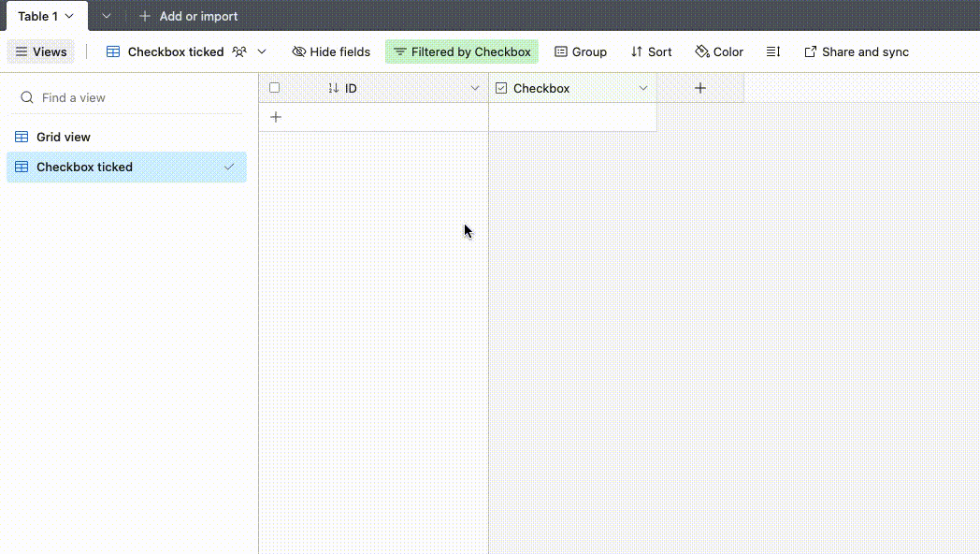Click the view search magnifier icon
The image size is (980, 554).
tap(27, 97)
